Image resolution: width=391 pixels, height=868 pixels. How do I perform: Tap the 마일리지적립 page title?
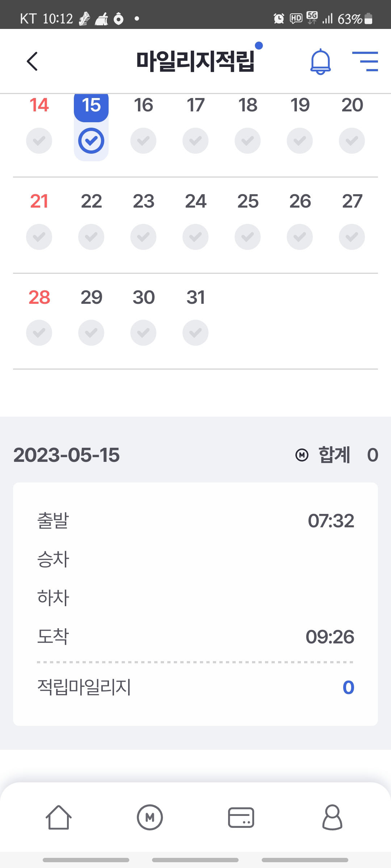click(195, 61)
